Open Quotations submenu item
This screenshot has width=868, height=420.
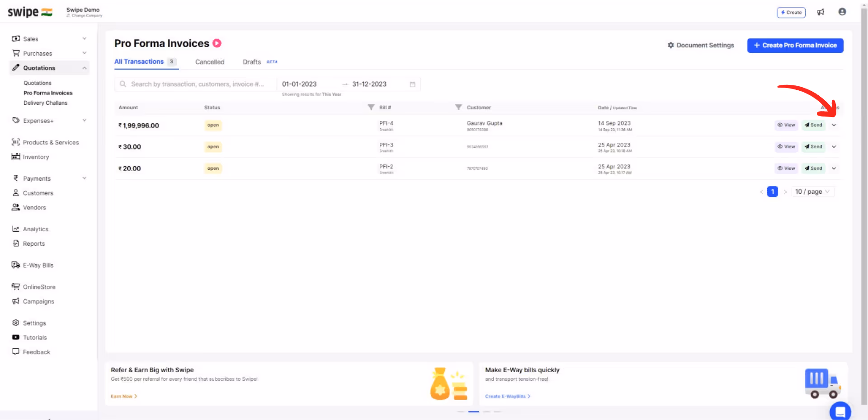pyautogui.click(x=38, y=83)
